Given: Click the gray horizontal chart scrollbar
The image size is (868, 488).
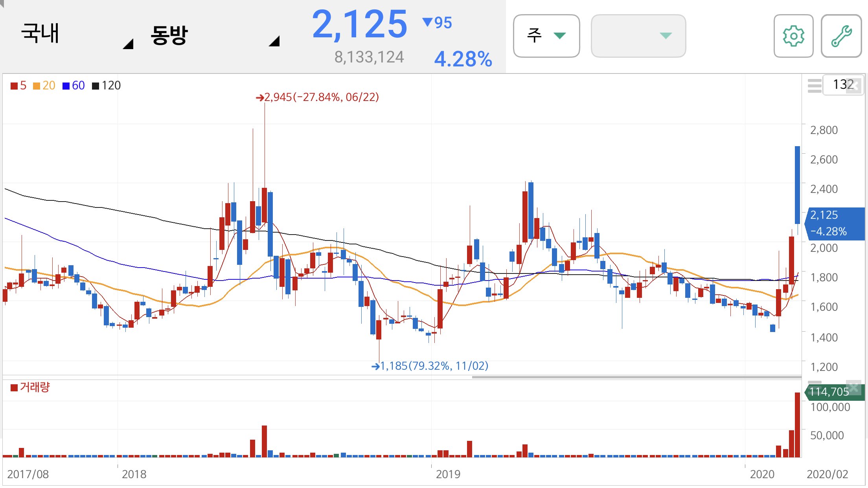Looking at the screenshot, I should click(637, 377).
